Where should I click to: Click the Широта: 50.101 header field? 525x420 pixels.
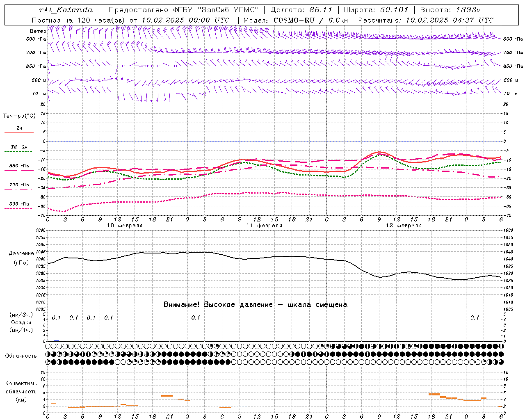click(376, 10)
